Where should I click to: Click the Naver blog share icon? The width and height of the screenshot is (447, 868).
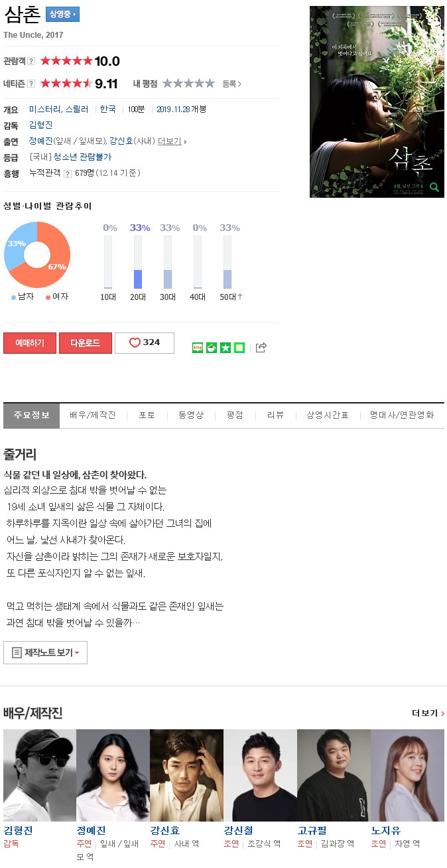[x=197, y=347]
